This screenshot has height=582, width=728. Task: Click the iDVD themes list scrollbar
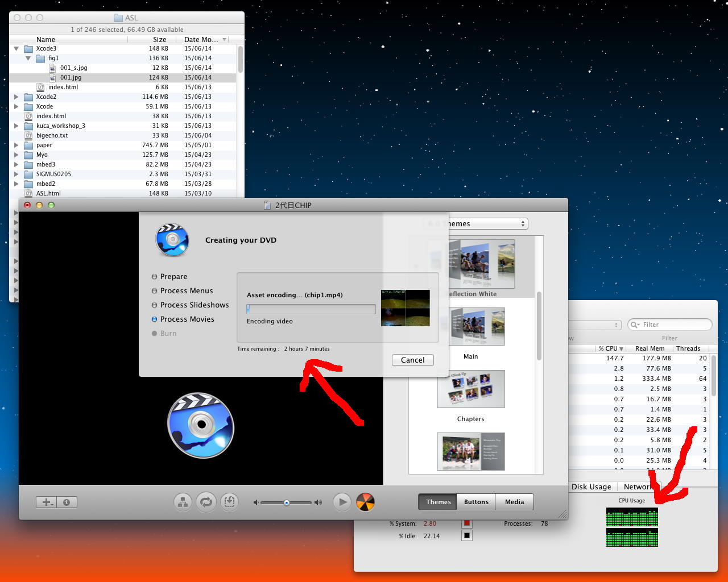[x=539, y=326]
